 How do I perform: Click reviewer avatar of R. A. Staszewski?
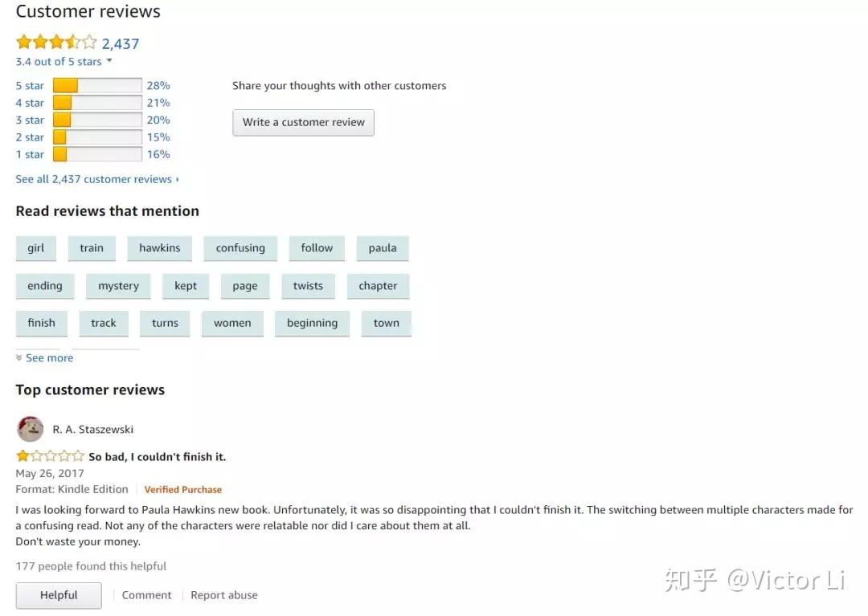(30, 429)
